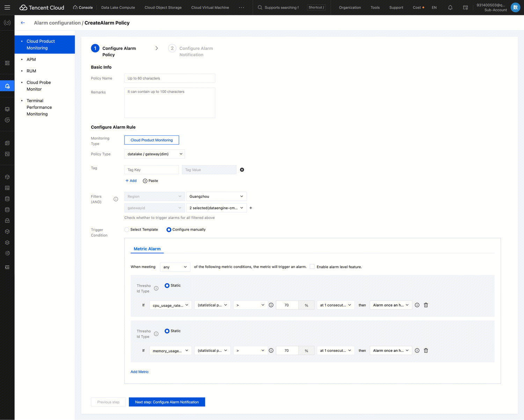The height and width of the screenshot is (420, 524).
Task: Choose 'Configure manually' trigger condition
Action: [x=169, y=230]
